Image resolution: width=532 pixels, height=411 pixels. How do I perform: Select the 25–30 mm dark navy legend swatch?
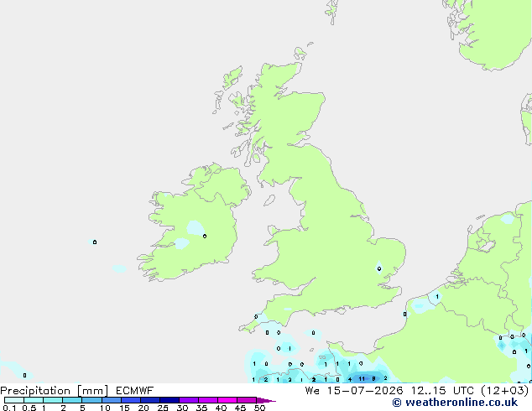(x=170, y=400)
